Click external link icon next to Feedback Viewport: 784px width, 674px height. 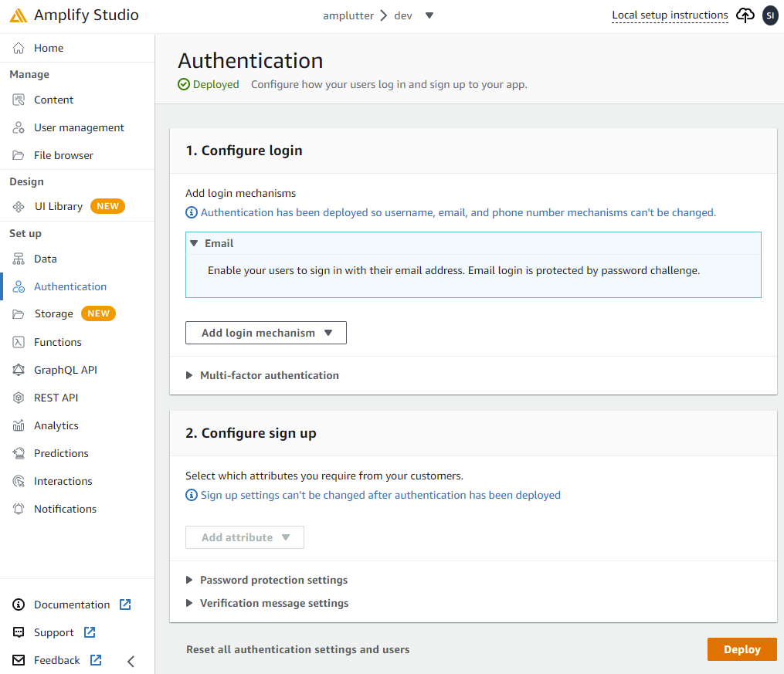tap(96, 660)
